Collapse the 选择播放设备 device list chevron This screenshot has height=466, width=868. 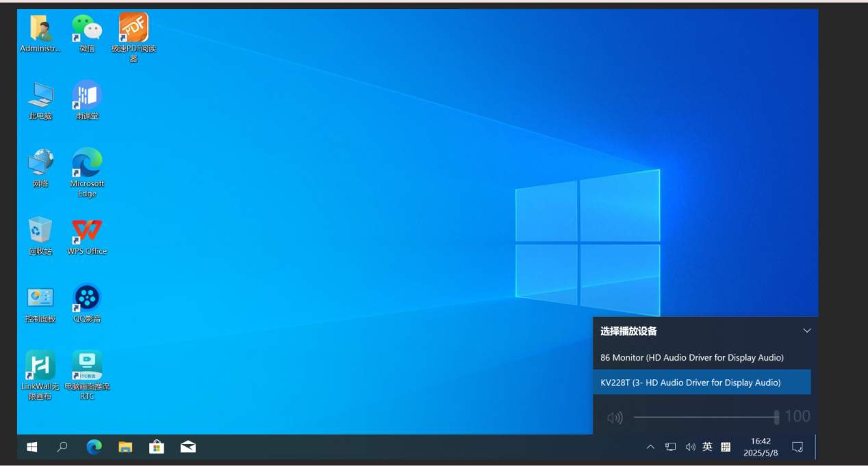point(806,331)
